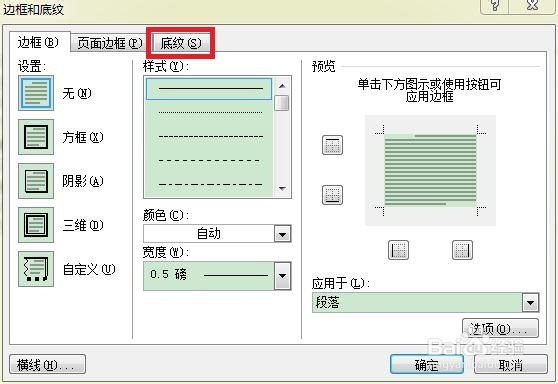Select the 方框 (Box) border setting icon

pos(36,137)
